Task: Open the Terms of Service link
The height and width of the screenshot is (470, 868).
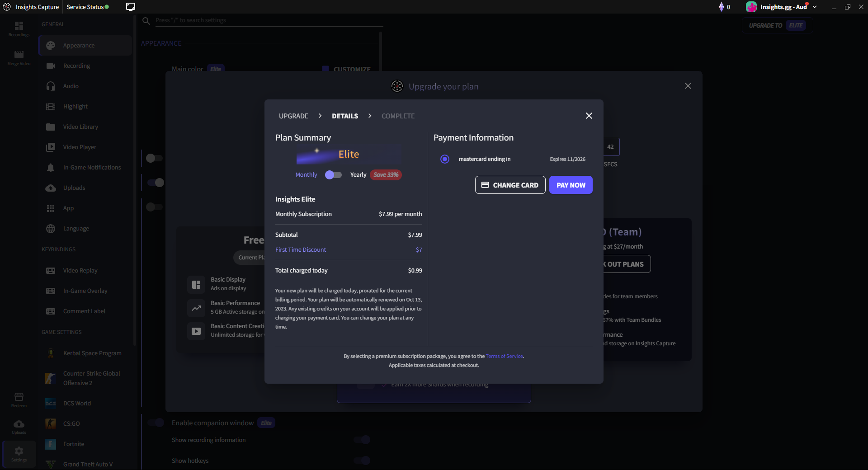Action: click(504, 356)
